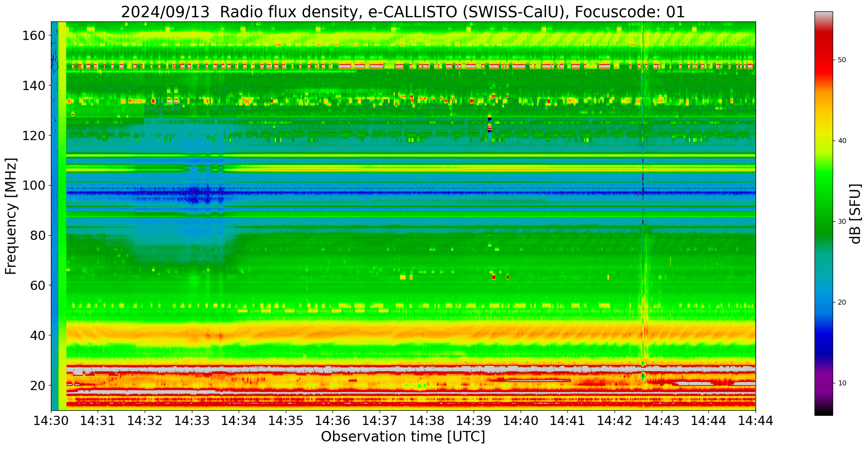Screen dimensions: 868x449
Task: Click the 14:36 time tick label
Action: pyautogui.click(x=333, y=420)
